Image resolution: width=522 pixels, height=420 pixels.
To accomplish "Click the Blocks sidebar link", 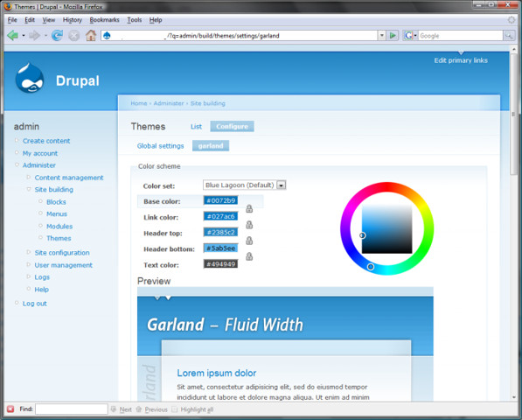I will click(x=56, y=202).
